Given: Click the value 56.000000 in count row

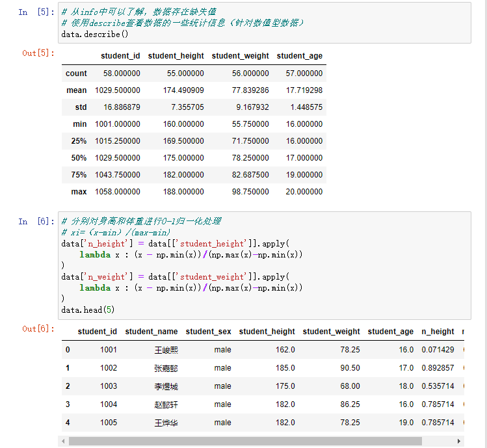Looking at the screenshot, I should tap(250, 73).
